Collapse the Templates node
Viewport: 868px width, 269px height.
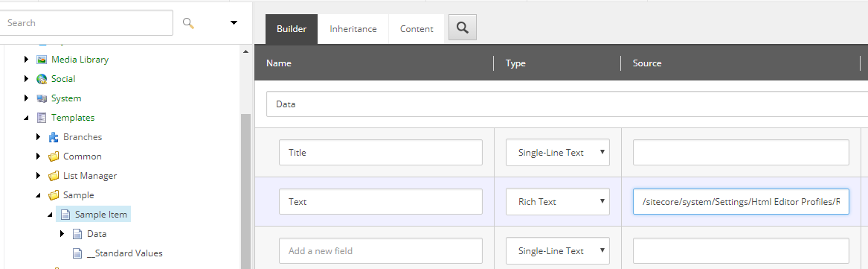coord(26,118)
